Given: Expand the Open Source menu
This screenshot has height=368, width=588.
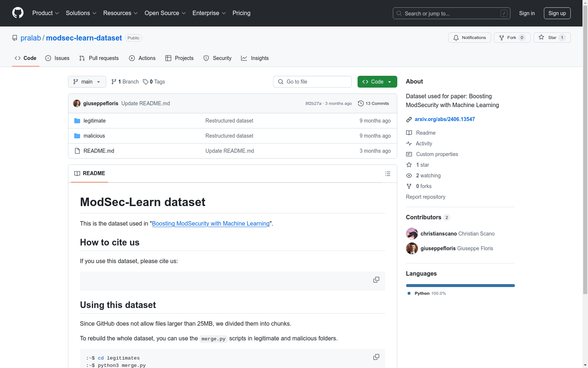Looking at the screenshot, I should (165, 13).
